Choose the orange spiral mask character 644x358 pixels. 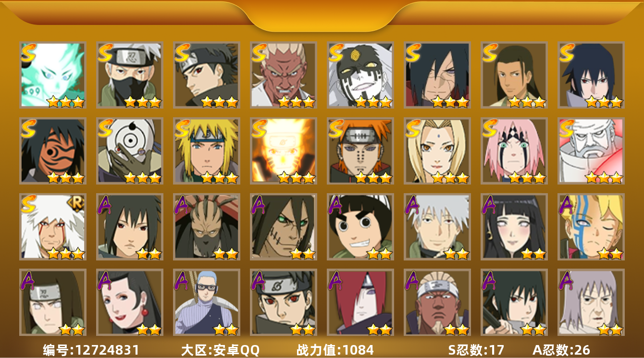coord(53,151)
